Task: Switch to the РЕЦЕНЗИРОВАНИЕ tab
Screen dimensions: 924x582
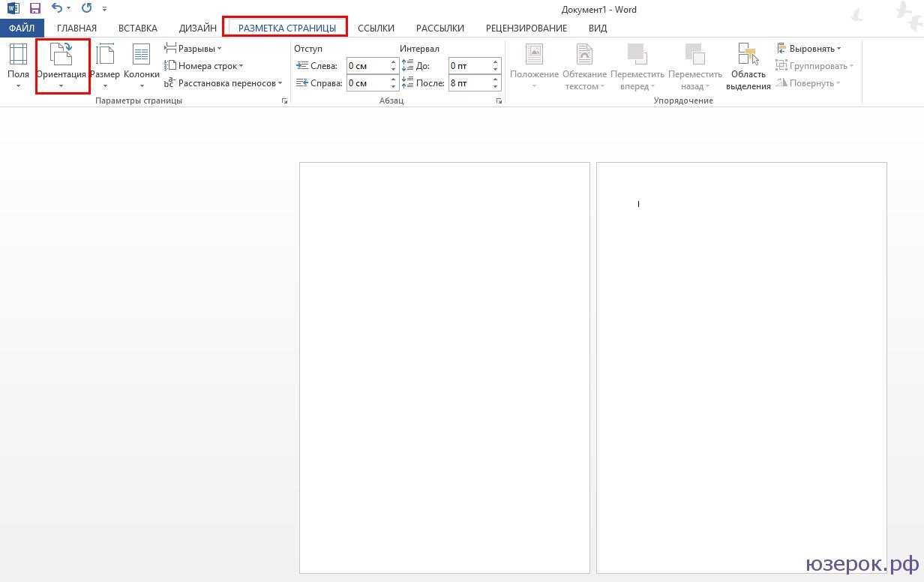Action: (526, 28)
